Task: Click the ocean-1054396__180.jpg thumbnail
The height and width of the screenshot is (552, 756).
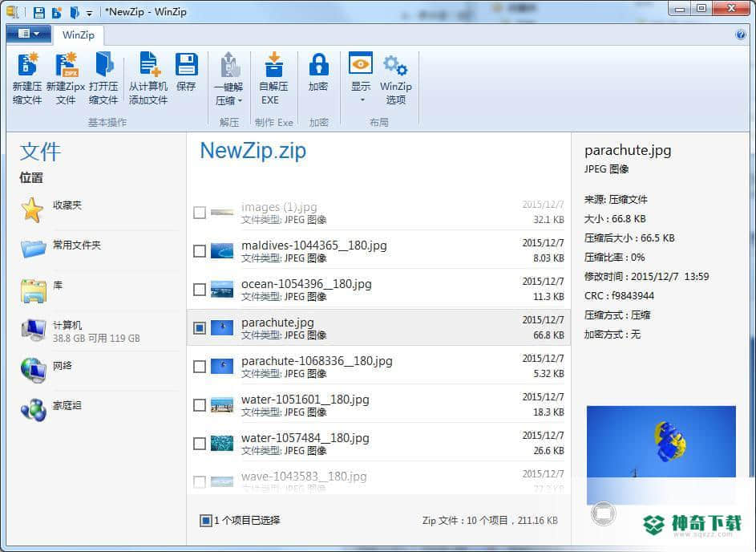Action: pyautogui.click(x=222, y=290)
